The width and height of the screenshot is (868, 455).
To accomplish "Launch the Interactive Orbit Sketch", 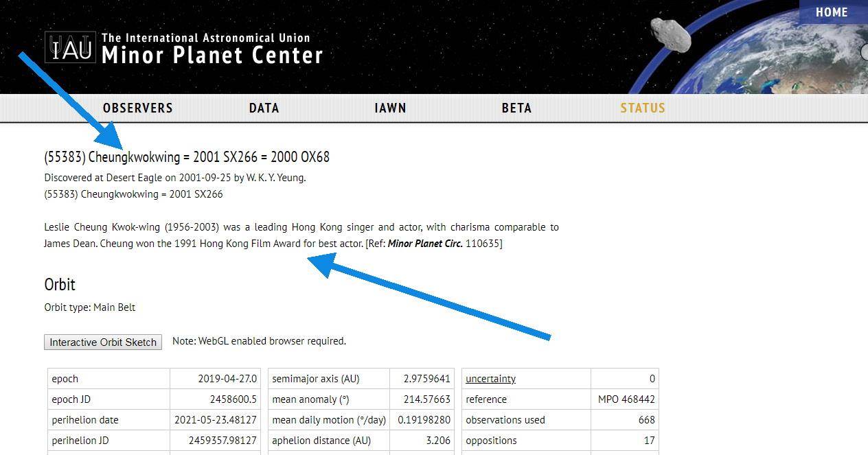I will pos(103,342).
